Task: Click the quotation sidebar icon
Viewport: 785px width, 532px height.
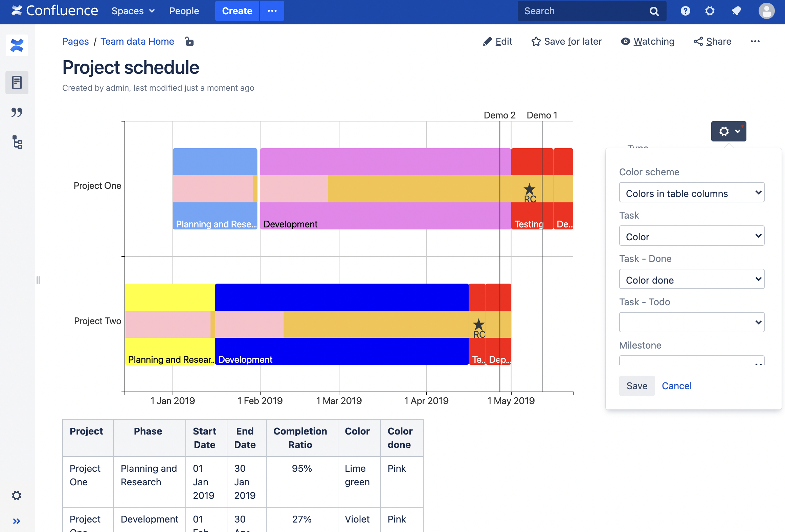Action: 17,112
